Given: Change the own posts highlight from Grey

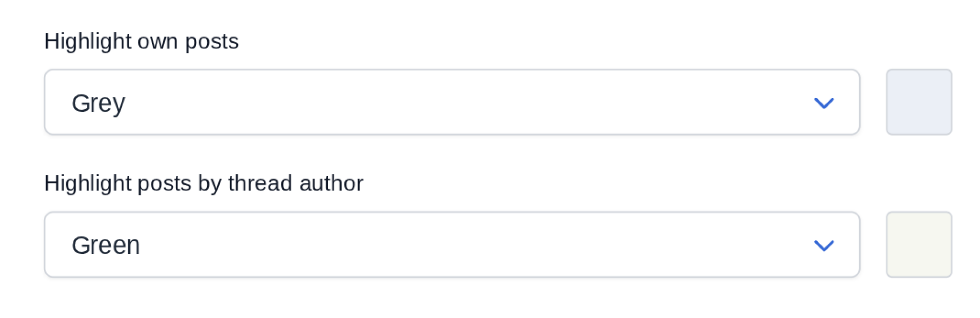Looking at the screenshot, I should tap(451, 102).
